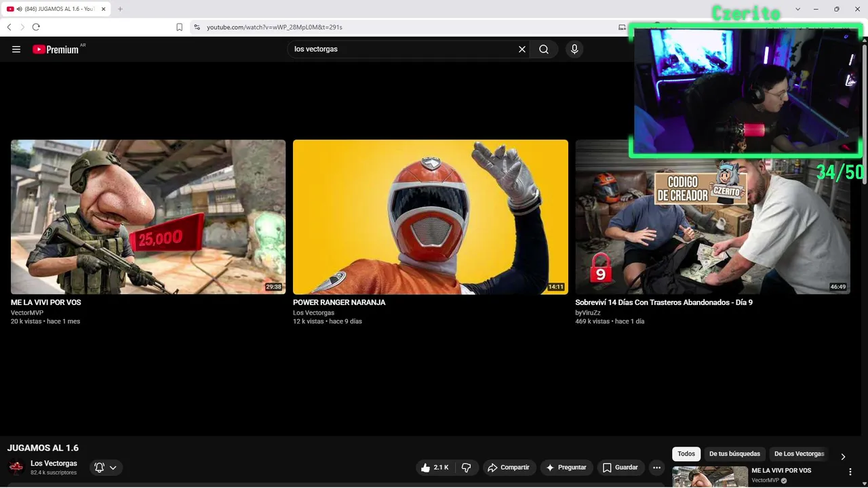
Task: Start voice search with the microphone
Action: pos(574,49)
